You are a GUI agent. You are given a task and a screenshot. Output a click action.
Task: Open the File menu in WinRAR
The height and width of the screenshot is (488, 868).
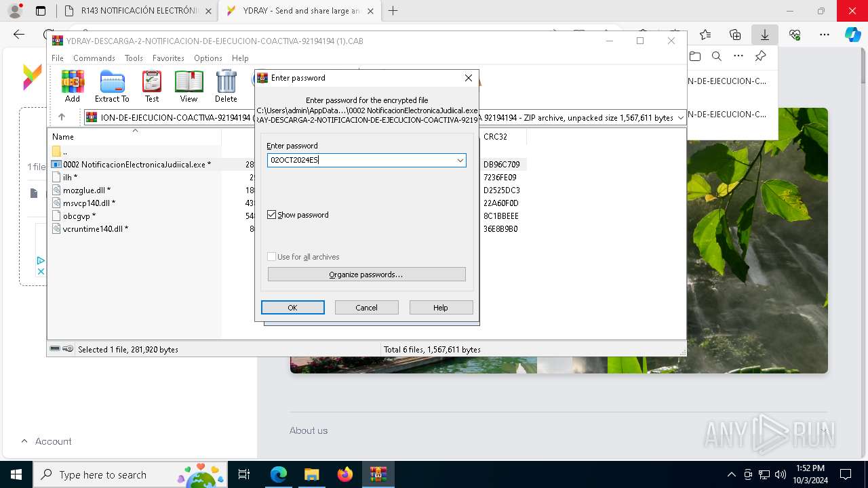click(x=58, y=58)
